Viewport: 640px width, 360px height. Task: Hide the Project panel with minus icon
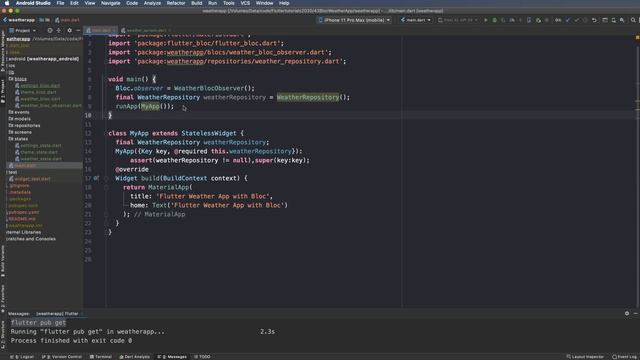pos(78,30)
